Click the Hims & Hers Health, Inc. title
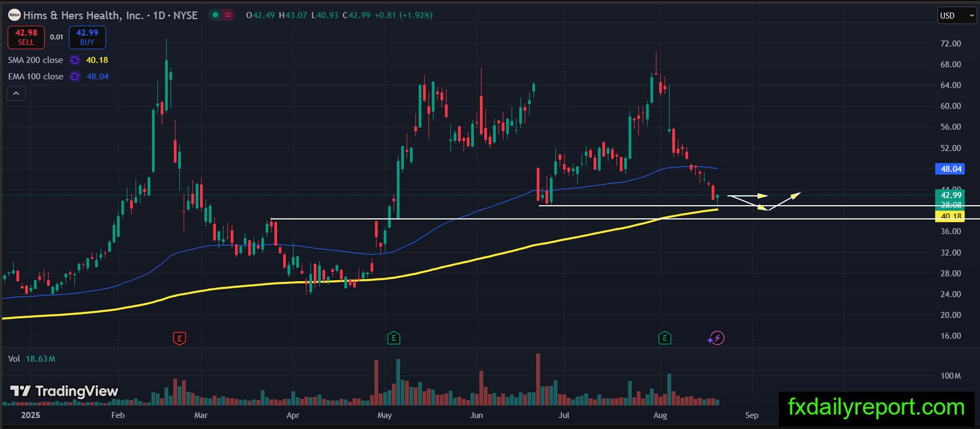 [x=83, y=15]
